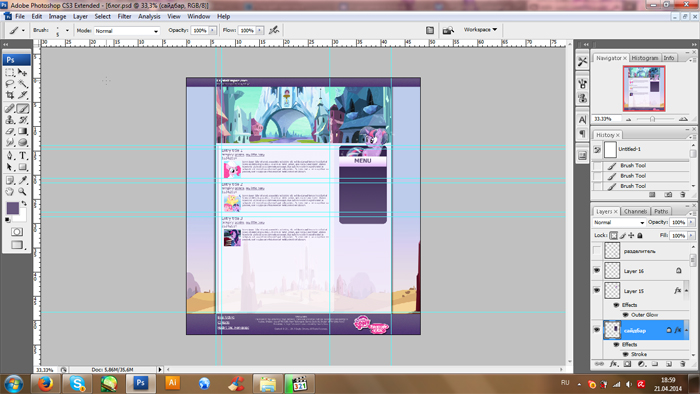Hide Layer 16
The height and width of the screenshot is (394, 700).
click(597, 270)
